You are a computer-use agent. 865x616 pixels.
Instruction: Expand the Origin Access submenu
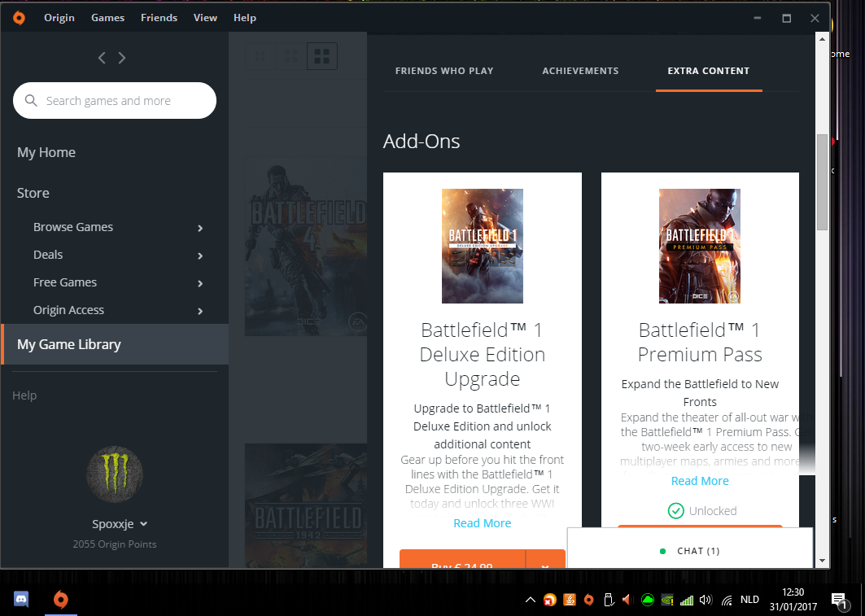pos(200,311)
